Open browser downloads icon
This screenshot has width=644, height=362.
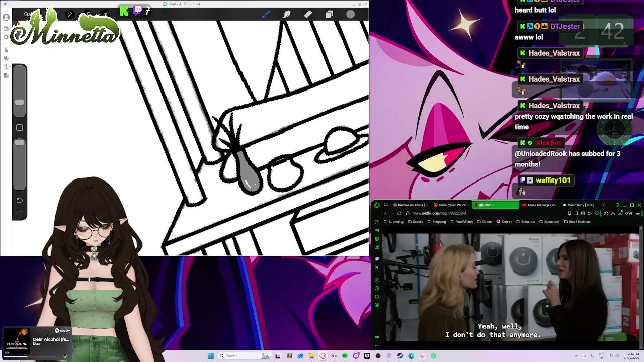click(620, 213)
